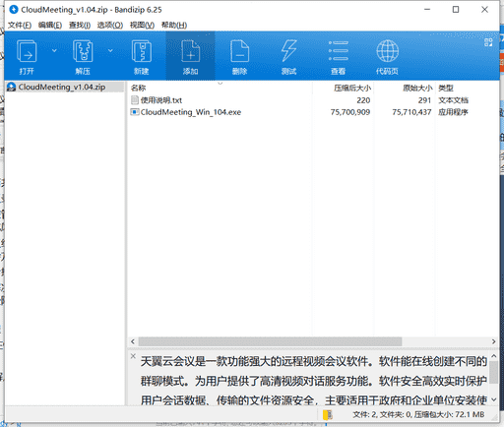The image size is (504, 427).
Task: Click the yellow archive icon in status bar
Action: 327,415
